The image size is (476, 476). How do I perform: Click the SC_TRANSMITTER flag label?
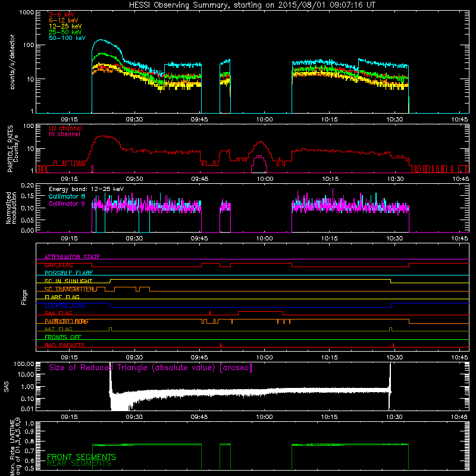(69, 289)
